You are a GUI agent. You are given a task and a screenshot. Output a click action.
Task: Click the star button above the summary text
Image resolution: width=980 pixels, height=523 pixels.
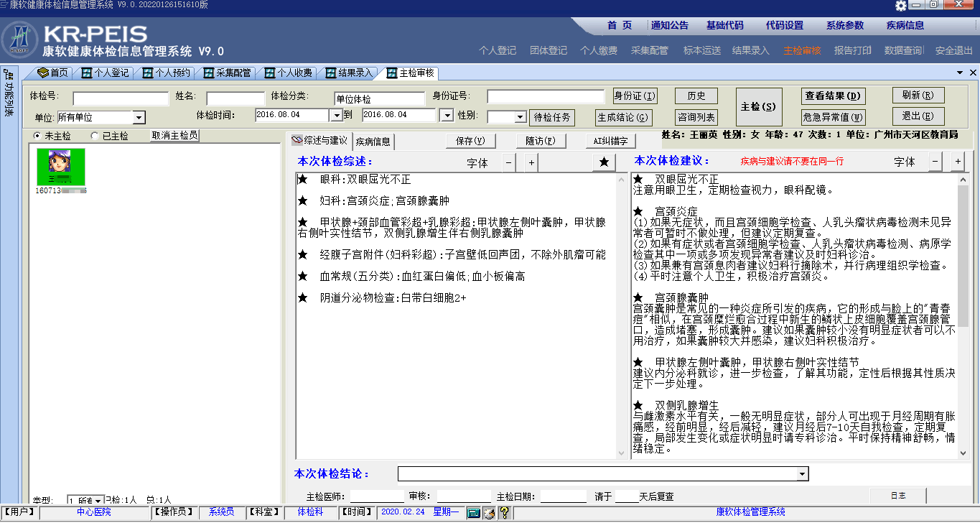coord(604,163)
